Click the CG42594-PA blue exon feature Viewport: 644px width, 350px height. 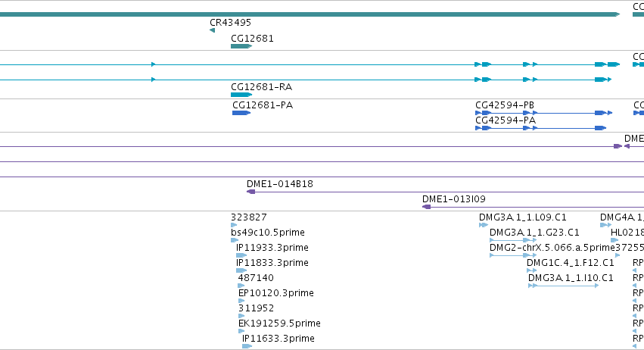540,128
